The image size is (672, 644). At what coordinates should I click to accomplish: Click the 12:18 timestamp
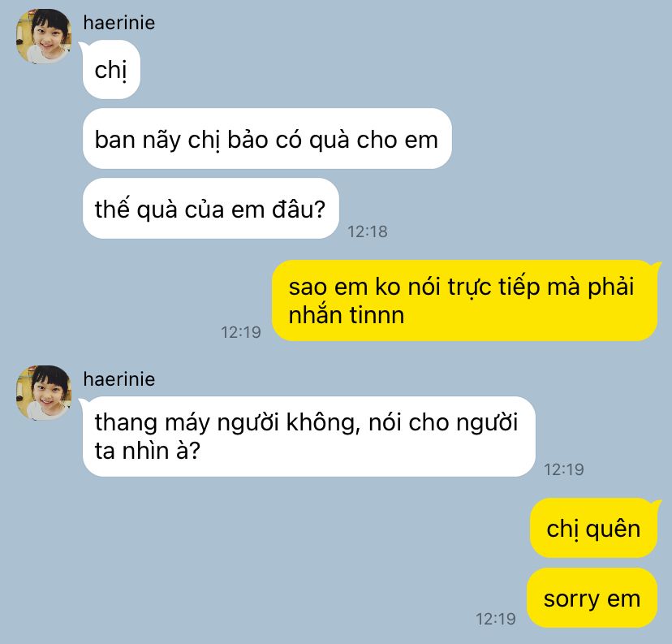click(x=368, y=231)
